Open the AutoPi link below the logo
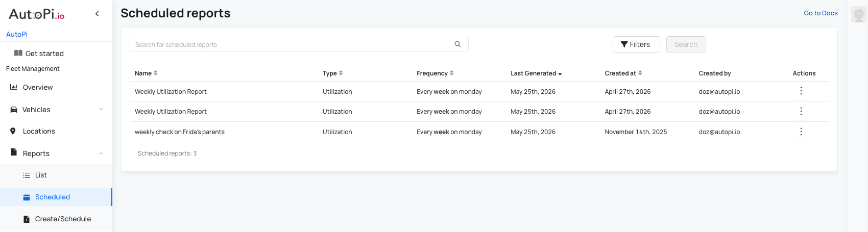 click(x=17, y=34)
